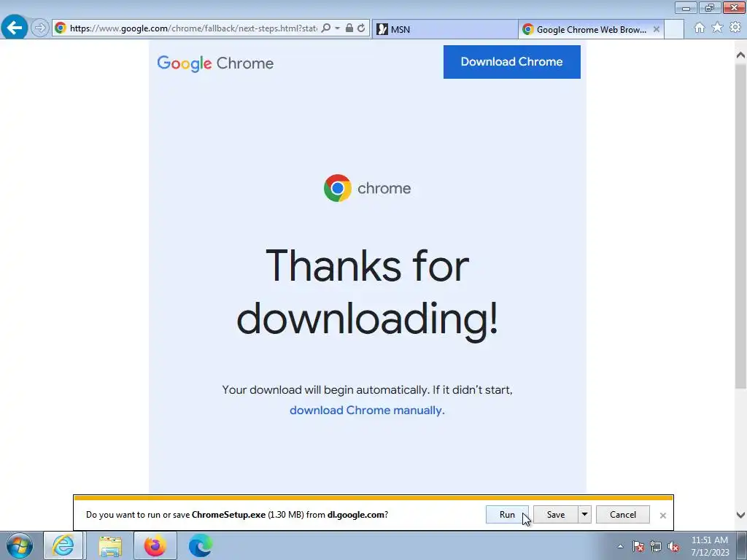
Task: Click the scrollbar down arrow
Action: [x=740, y=515]
